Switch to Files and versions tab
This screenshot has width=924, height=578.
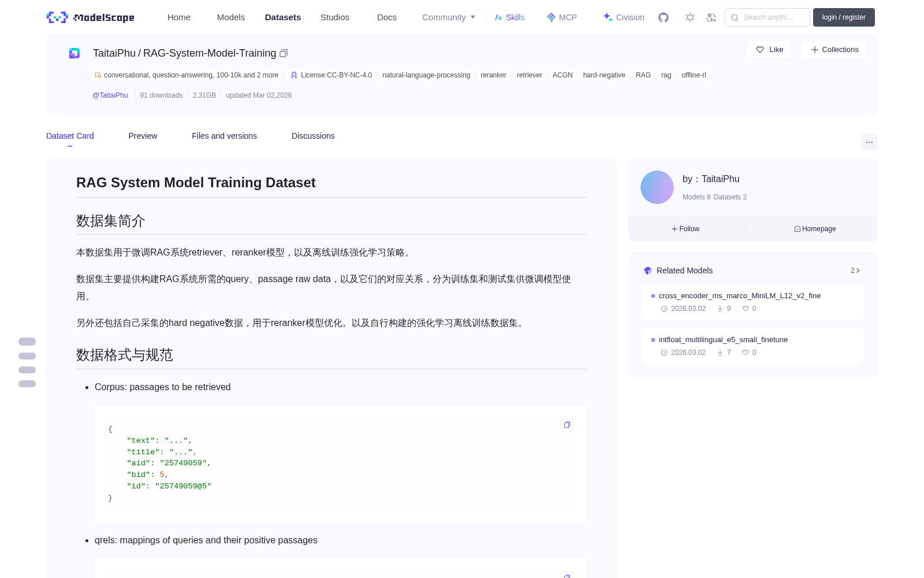(224, 136)
